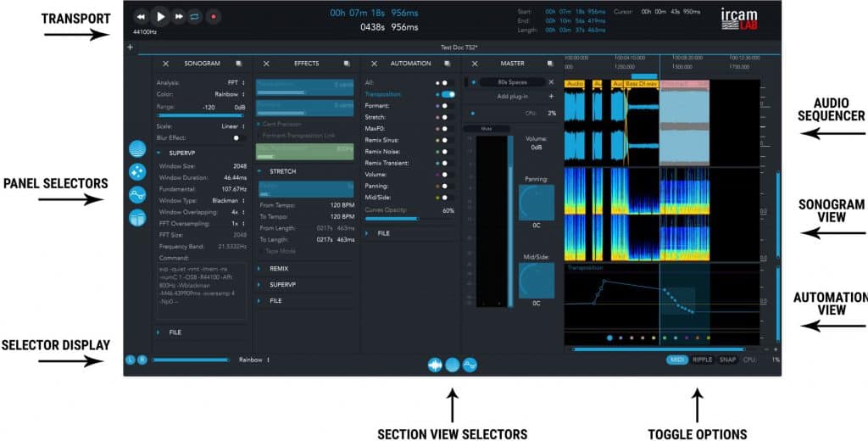This screenshot has height=441, width=868.
Task: Enable the 80s Spaces plug-in power dot
Action: [474, 82]
